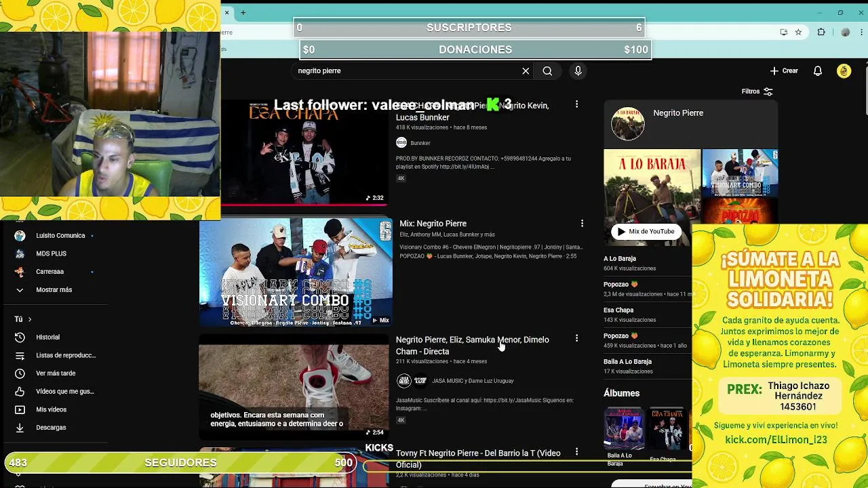Open the Negrito Pierre, Eliz, Samuka Menor title
This screenshot has height=488, width=868.
tap(473, 346)
